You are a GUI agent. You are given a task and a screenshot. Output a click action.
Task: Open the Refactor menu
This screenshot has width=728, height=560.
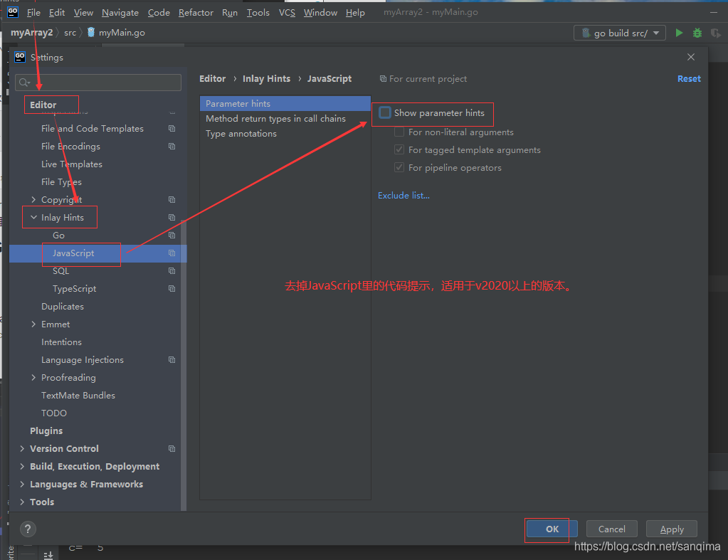pos(196,13)
